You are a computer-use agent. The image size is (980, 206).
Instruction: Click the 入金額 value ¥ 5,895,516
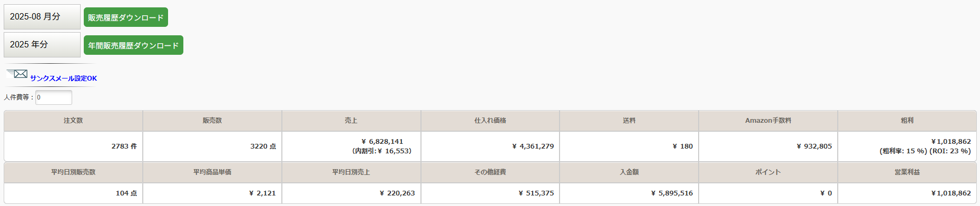click(672, 193)
